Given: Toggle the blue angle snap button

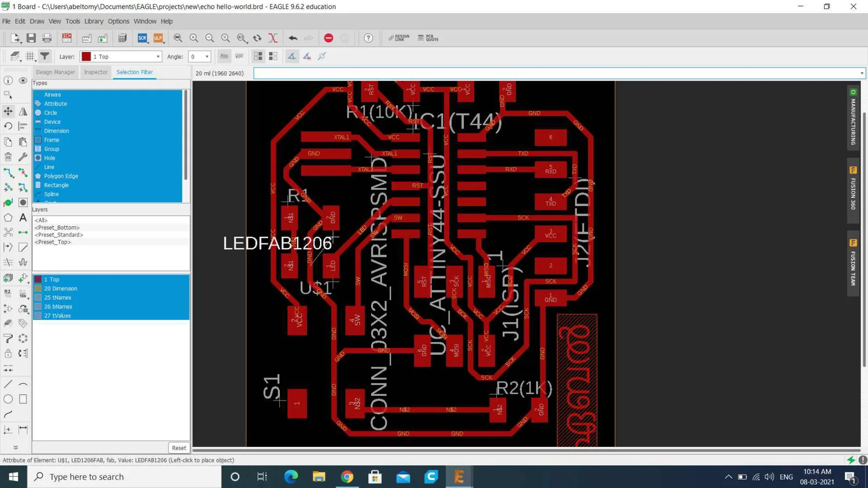Looking at the screenshot, I should [x=292, y=56].
